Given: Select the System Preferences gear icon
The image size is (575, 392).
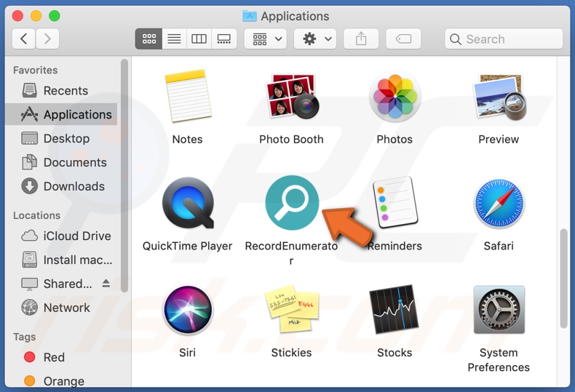Looking at the screenshot, I should point(499,310).
